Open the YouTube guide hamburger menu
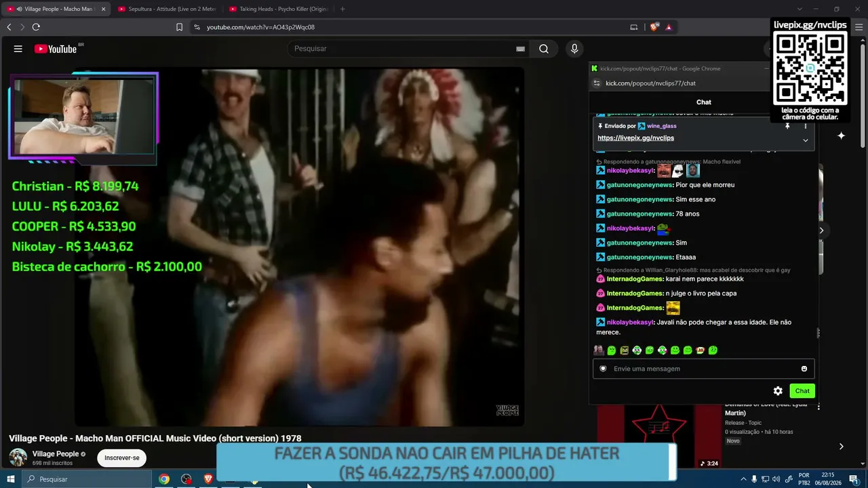This screenshot has width=868, height=488. point(18,49)
